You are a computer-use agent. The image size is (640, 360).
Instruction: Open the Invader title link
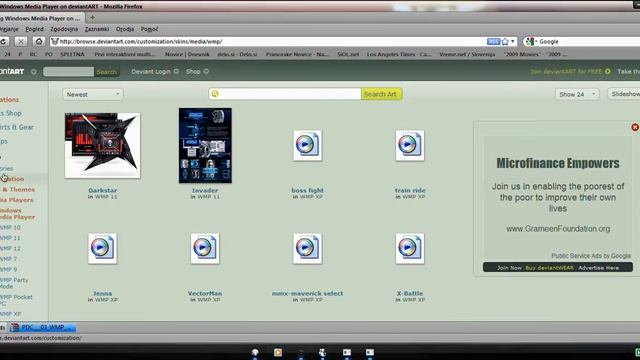coord(205,190)
